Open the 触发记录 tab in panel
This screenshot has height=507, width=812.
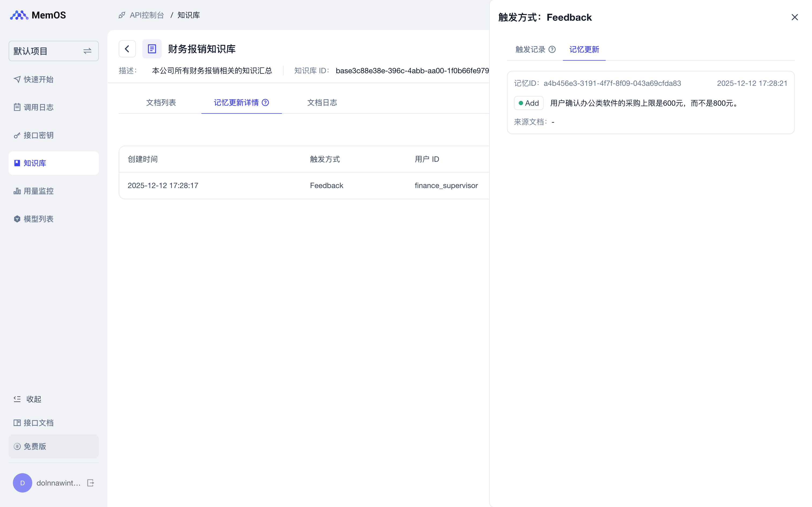click(x=530, y=50)
